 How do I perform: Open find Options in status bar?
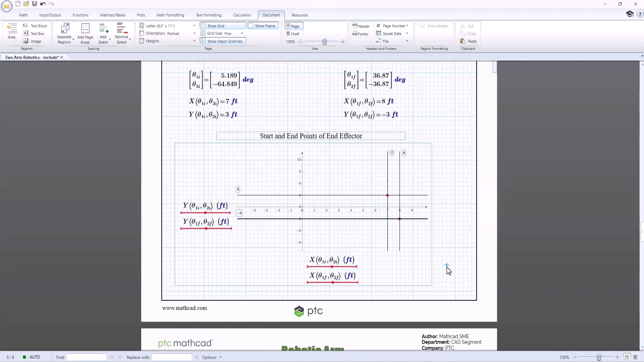pos(211,357)
